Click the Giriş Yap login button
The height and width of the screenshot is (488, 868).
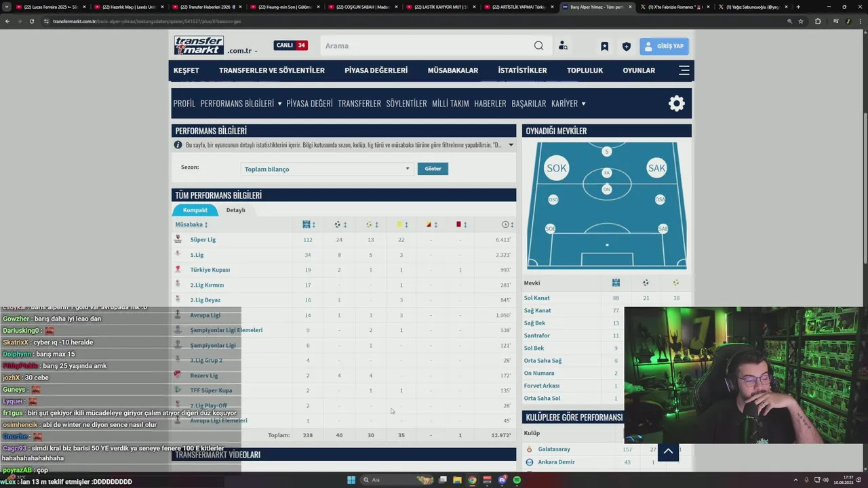point(664,46)
